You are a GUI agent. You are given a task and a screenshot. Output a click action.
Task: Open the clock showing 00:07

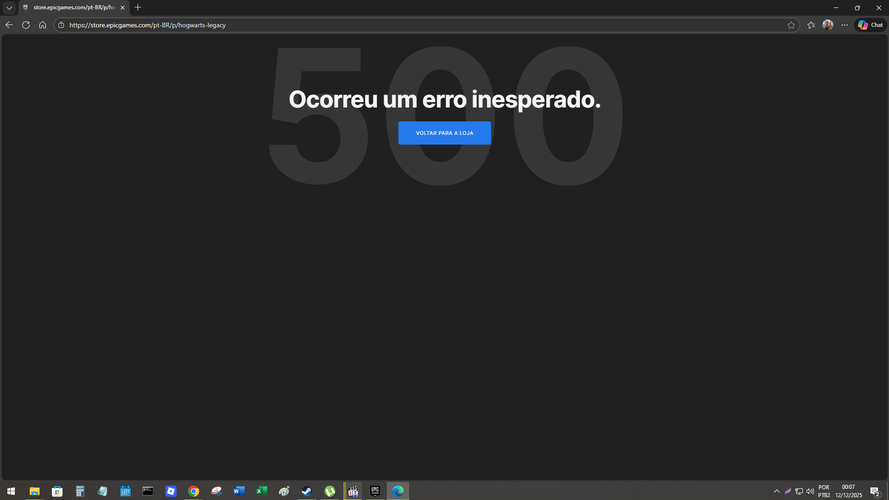point(848,491)
